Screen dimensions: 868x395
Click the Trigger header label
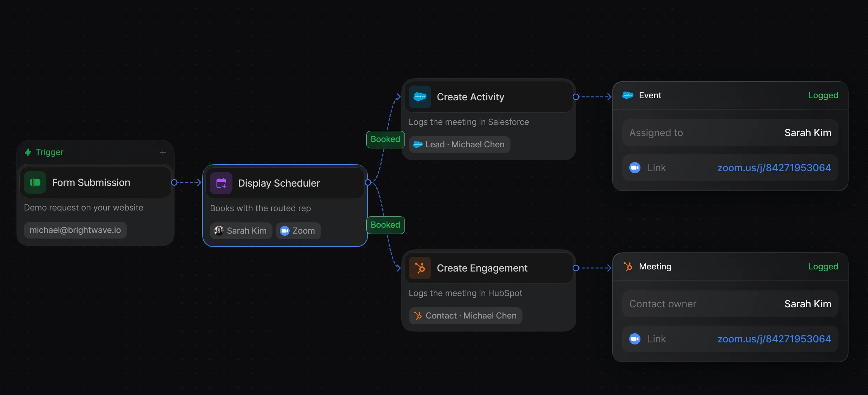[x=50, y=152]
